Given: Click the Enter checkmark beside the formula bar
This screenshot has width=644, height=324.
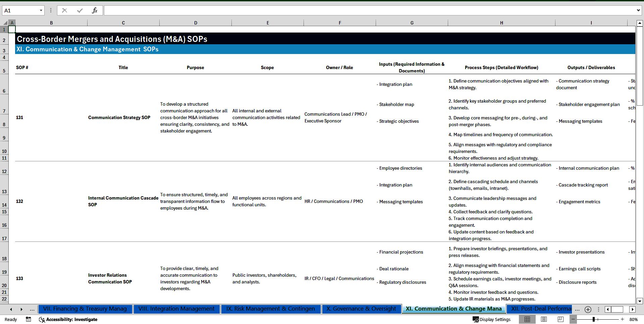Looking at the screenshot, I should tap(79, 10).
